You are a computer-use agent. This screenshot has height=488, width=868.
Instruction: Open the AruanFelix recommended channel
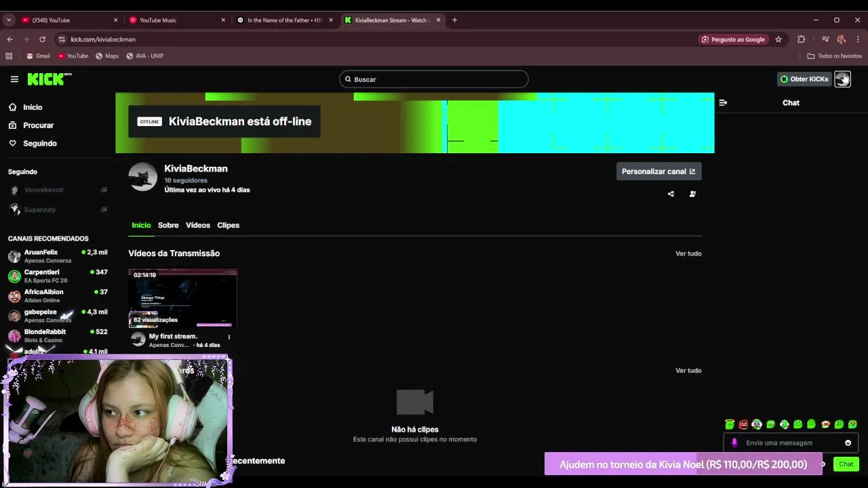coord(57,256)
